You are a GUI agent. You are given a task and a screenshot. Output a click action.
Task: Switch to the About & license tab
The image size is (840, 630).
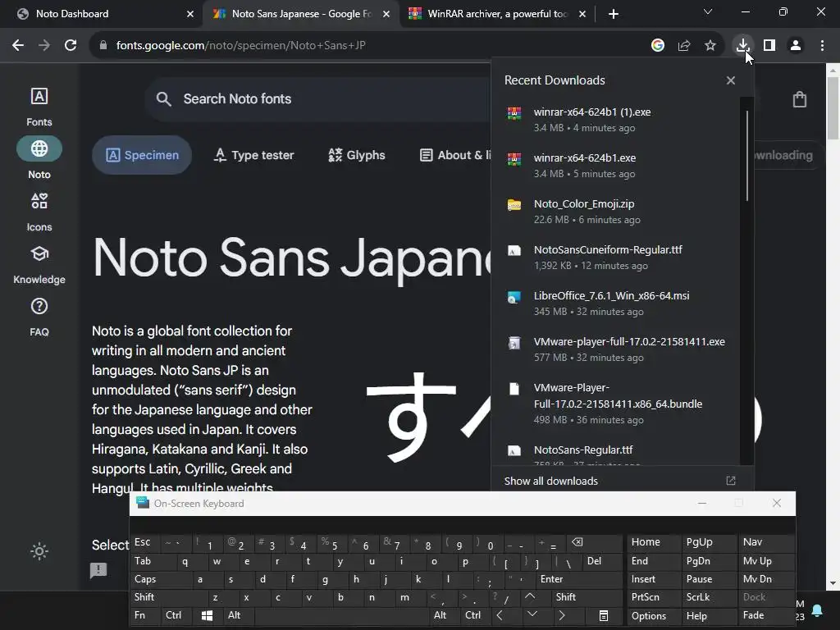[x=454, y=155]
